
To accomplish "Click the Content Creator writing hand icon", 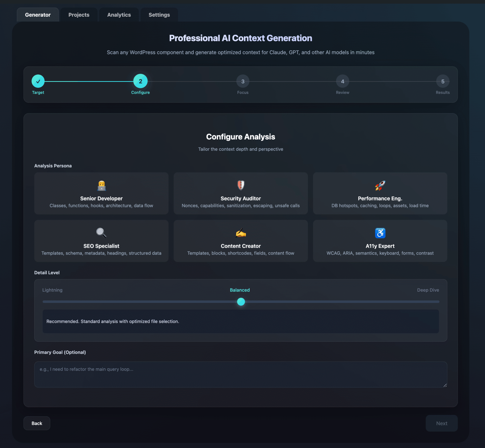I will pos(241,233).
